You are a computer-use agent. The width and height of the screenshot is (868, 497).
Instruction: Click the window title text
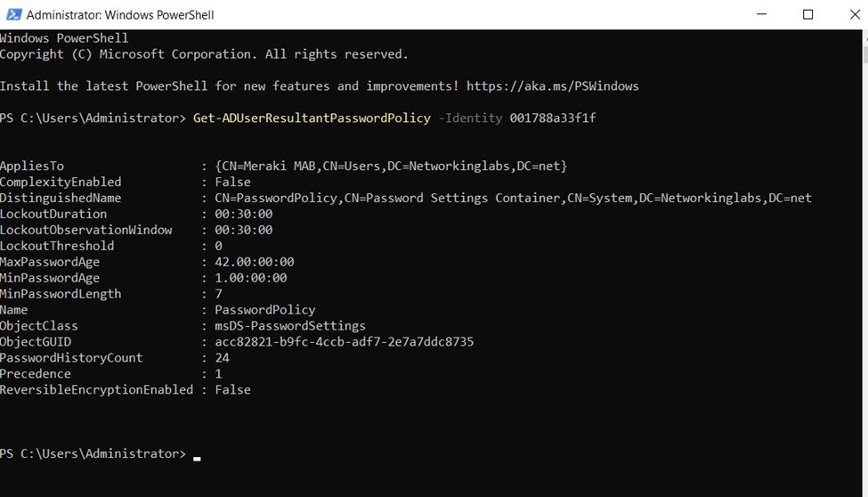pos(120,15)
